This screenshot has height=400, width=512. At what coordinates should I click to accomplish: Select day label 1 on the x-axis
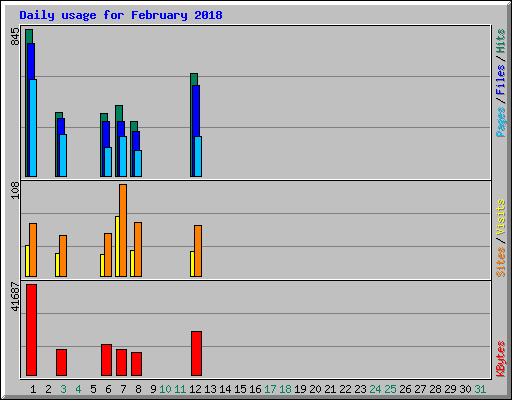pos(33,389)
